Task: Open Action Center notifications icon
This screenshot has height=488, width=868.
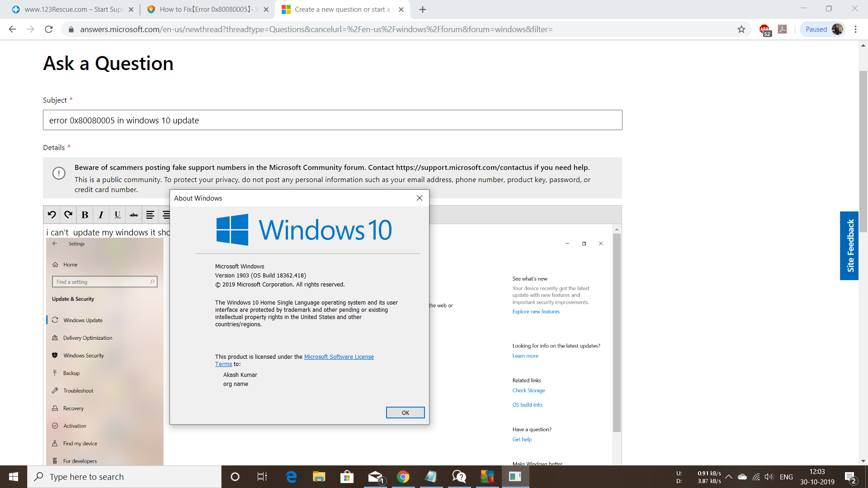Action: [x=850, y=477]
